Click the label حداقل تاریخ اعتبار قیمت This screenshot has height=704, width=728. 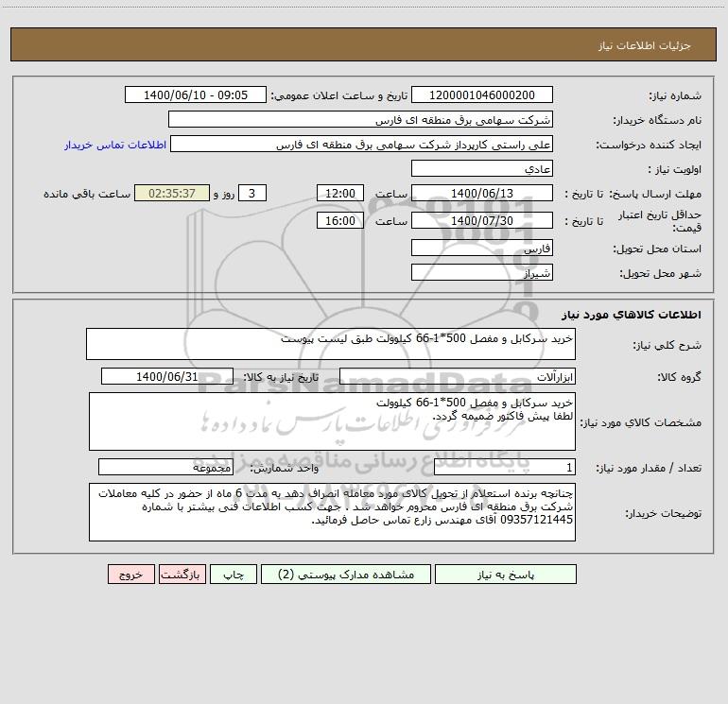point(660,221)
